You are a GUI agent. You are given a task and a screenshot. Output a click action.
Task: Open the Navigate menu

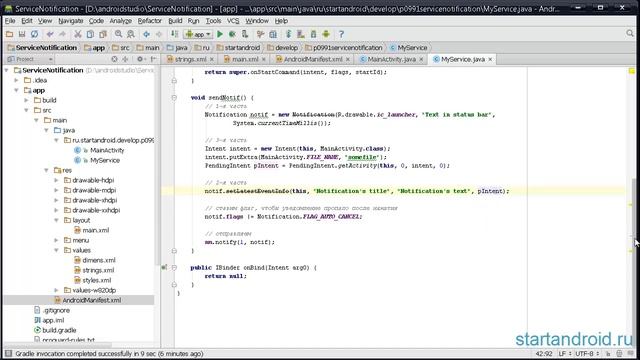[70, 21]
